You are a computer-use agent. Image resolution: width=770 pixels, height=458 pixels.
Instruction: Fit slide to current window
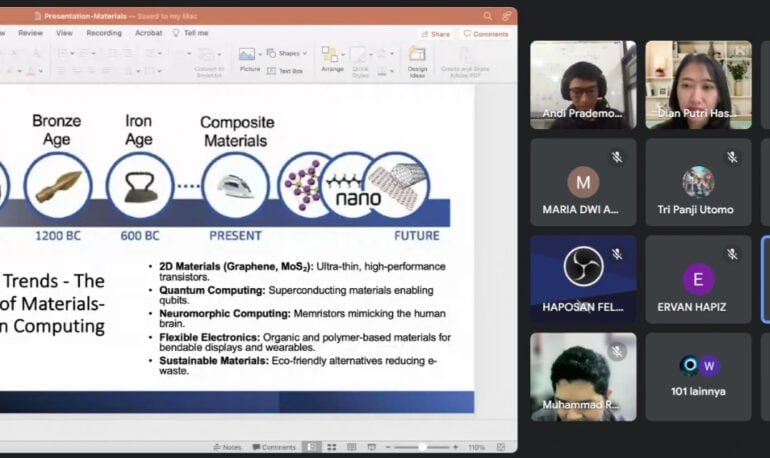point(501,447)
